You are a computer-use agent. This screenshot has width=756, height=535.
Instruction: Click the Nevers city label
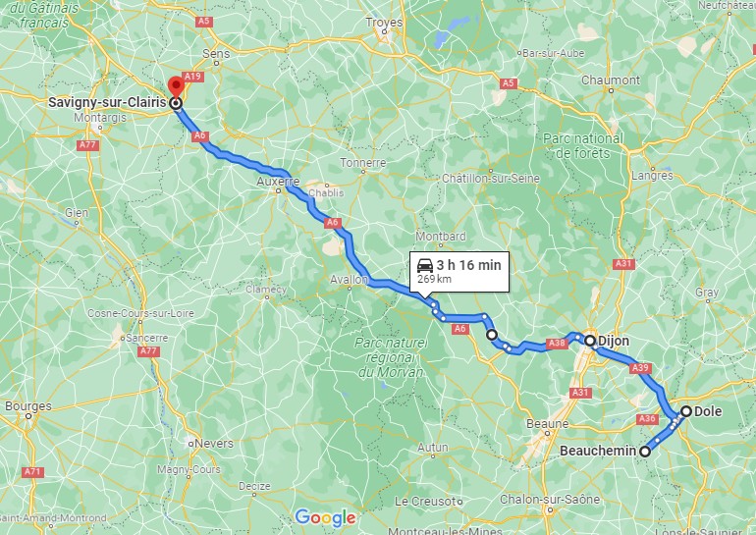(x=214, y=444)
